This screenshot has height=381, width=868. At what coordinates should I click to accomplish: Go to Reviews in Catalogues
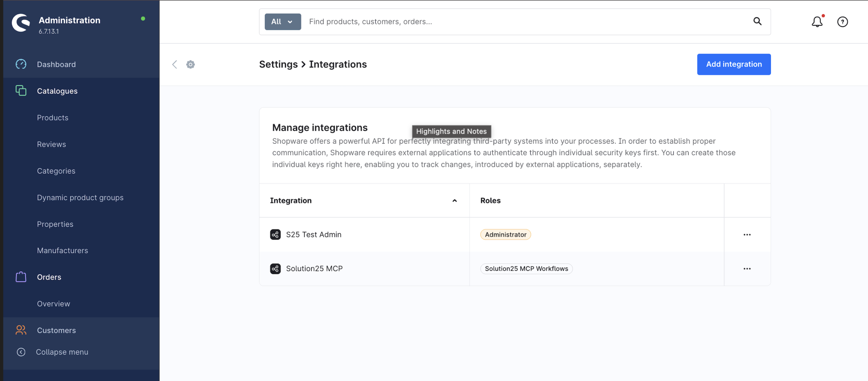[52, 144]
